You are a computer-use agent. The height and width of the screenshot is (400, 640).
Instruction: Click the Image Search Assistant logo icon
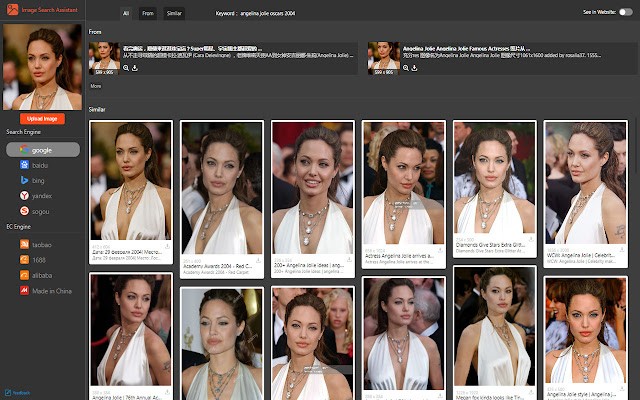[13, 9]
